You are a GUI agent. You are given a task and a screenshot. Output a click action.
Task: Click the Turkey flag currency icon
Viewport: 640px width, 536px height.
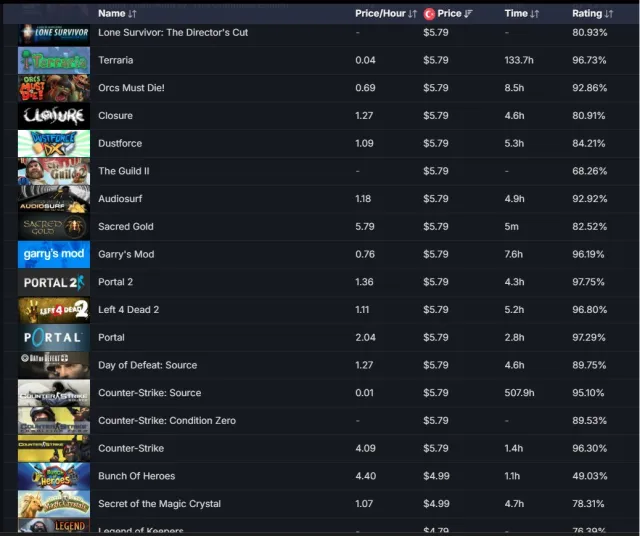[429, 14]
